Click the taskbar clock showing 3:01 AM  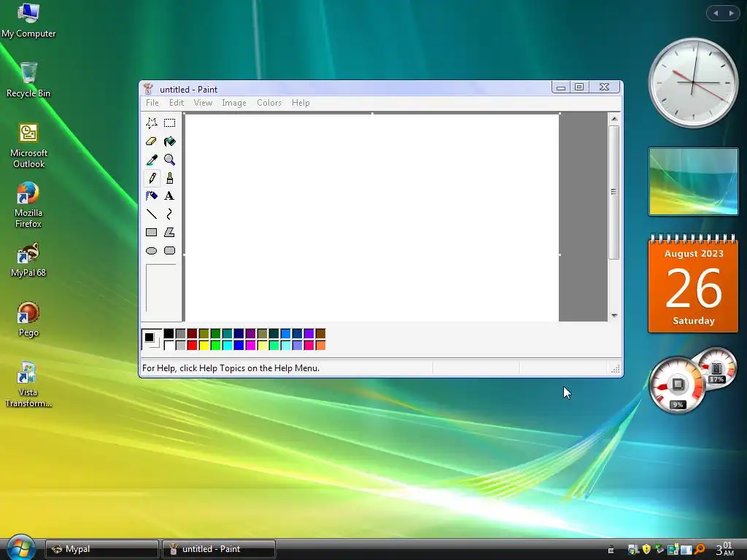point(724,549)
